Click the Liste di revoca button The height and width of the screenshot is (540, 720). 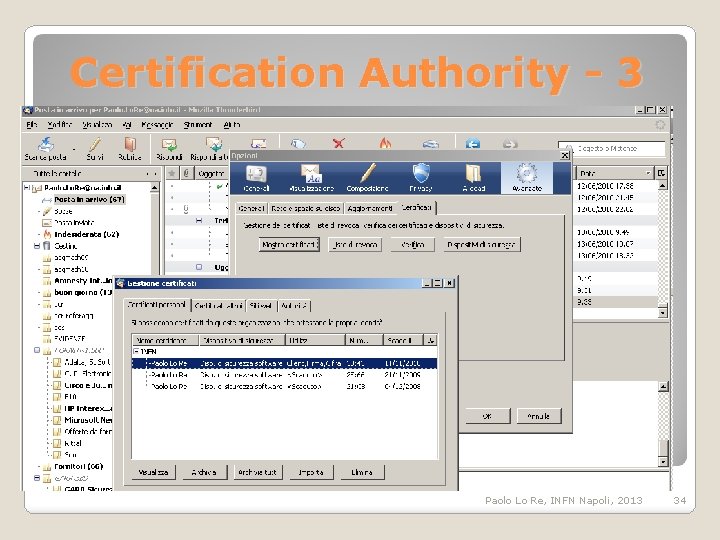[x=355, y=244]
